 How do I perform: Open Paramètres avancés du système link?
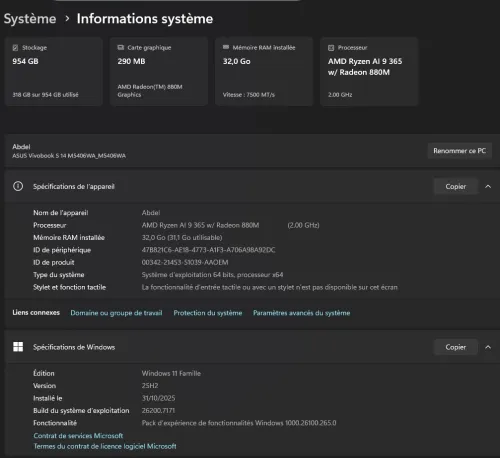(x=301, y=313)
